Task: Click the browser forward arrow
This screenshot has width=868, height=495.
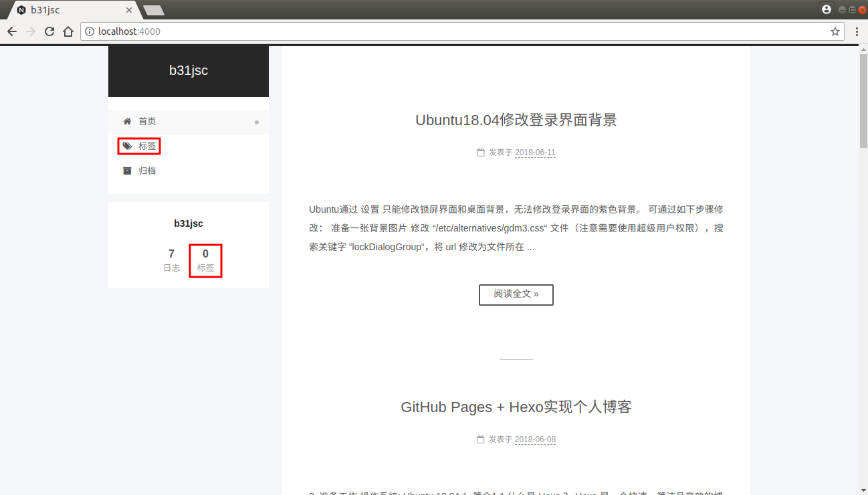Action: [31, 31]
